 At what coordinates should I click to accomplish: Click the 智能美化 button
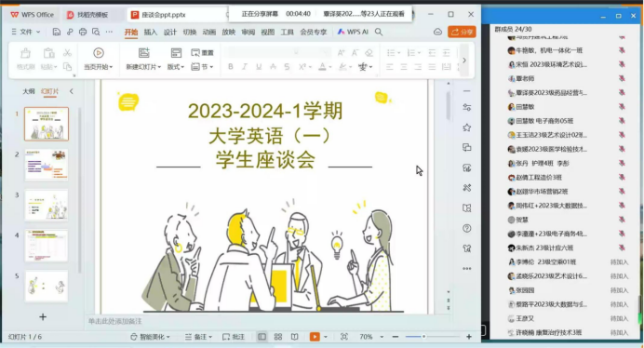click(x=150, y=337)
